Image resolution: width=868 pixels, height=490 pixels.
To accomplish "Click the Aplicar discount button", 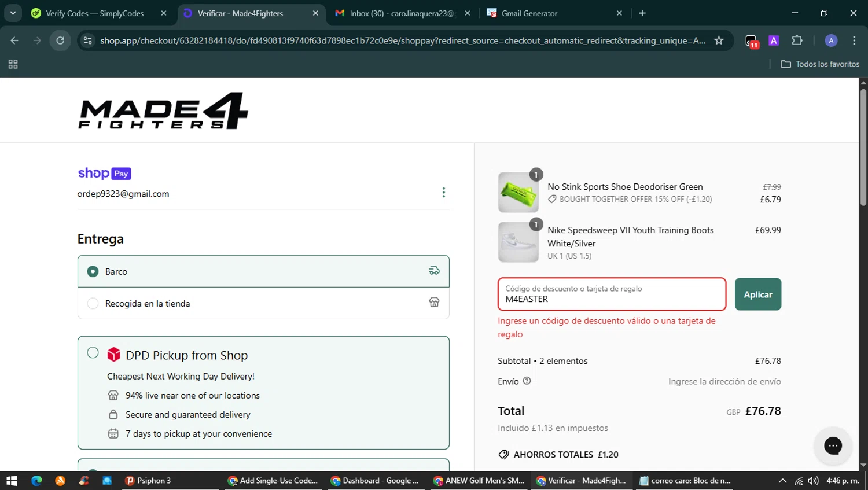I will [758, 294].
